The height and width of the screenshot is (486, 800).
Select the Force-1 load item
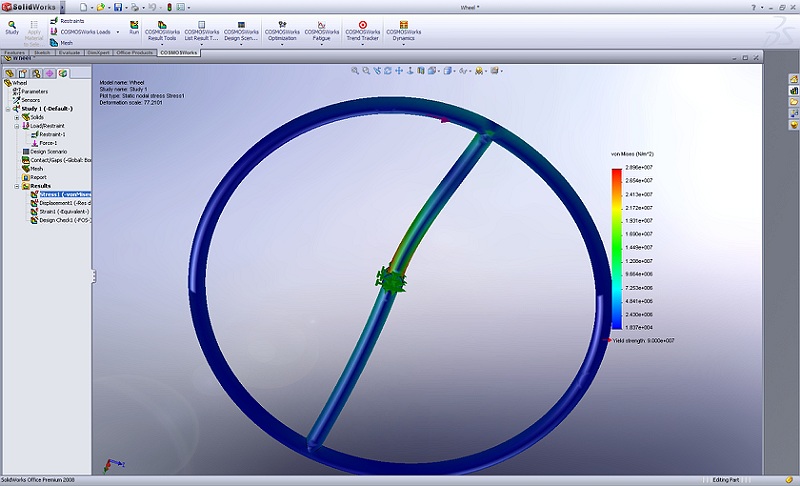[47, 143]
